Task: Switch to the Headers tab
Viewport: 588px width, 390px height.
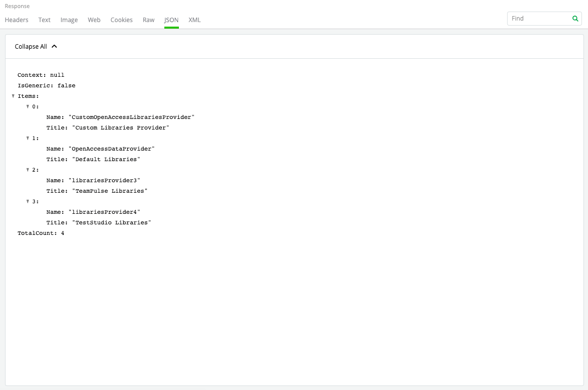Action: click(17, 20)
